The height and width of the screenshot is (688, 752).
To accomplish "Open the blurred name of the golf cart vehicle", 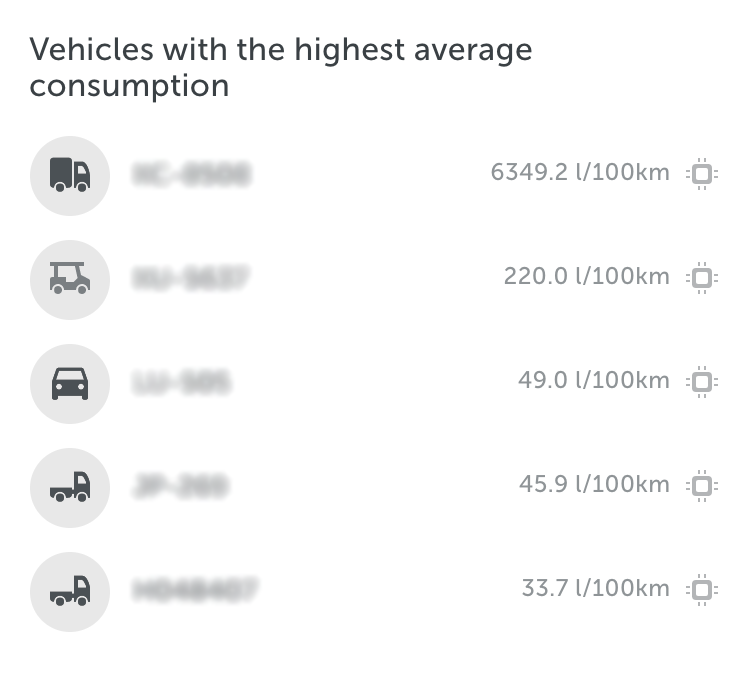I will [190, 278].
